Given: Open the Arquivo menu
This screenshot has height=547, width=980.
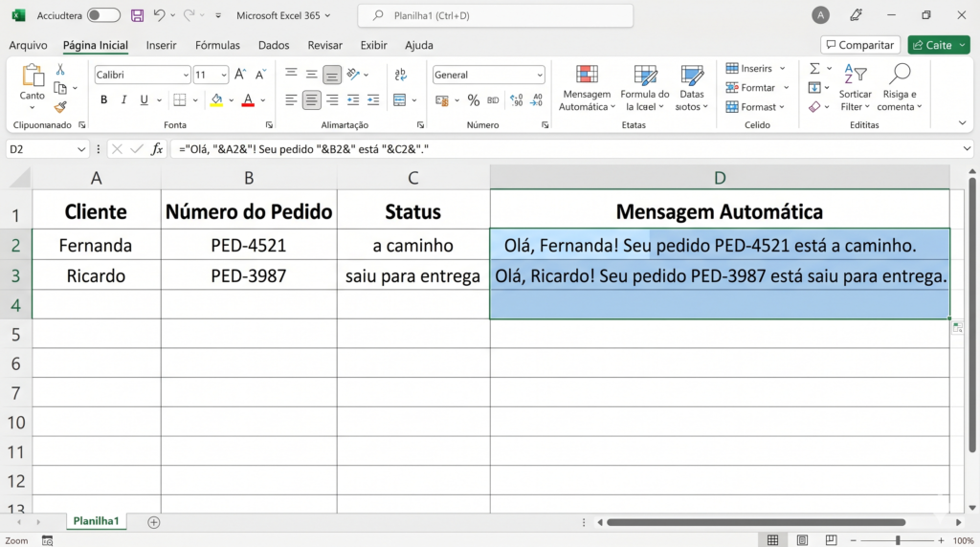Looking at the screenshot, I should pyautogui.click(x=28, y=45).
